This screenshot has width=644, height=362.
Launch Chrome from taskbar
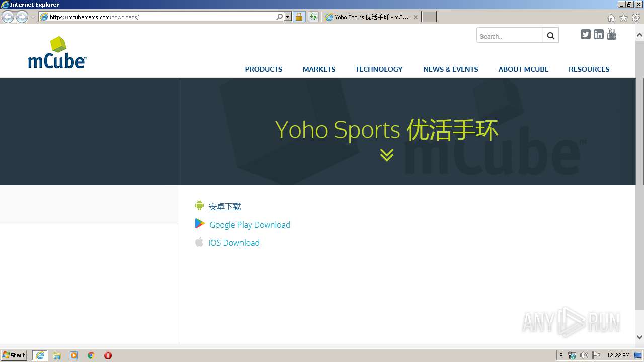pyautogui.click(x=91, y=355)
